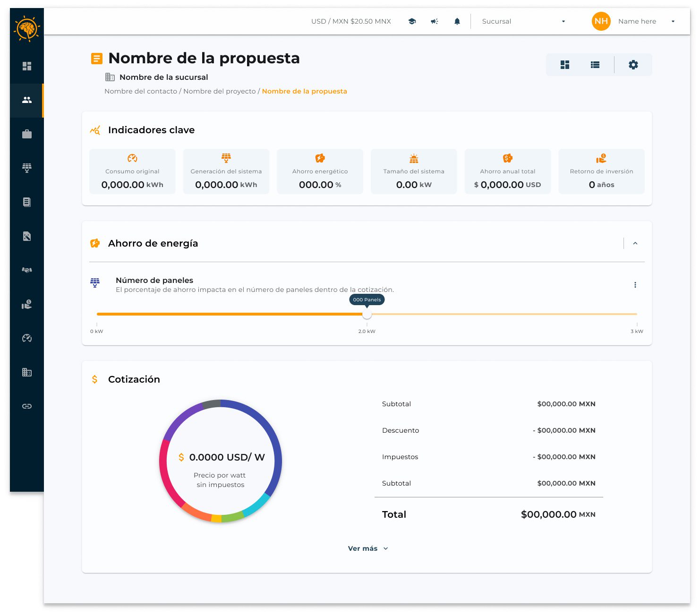Expand Ver más in Cotización
Image resolution: width=700 pixels, height=615 pixels.
point(368,548)
